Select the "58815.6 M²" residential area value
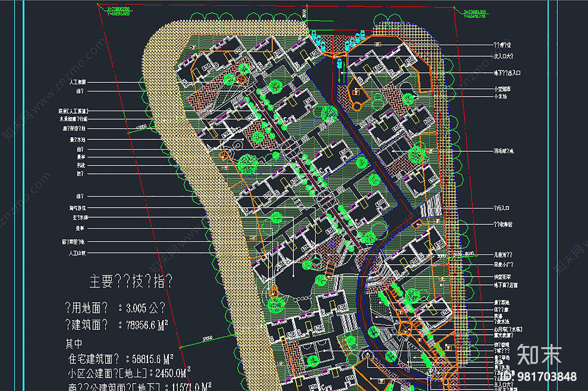588x391 pixels. point(153,359)
